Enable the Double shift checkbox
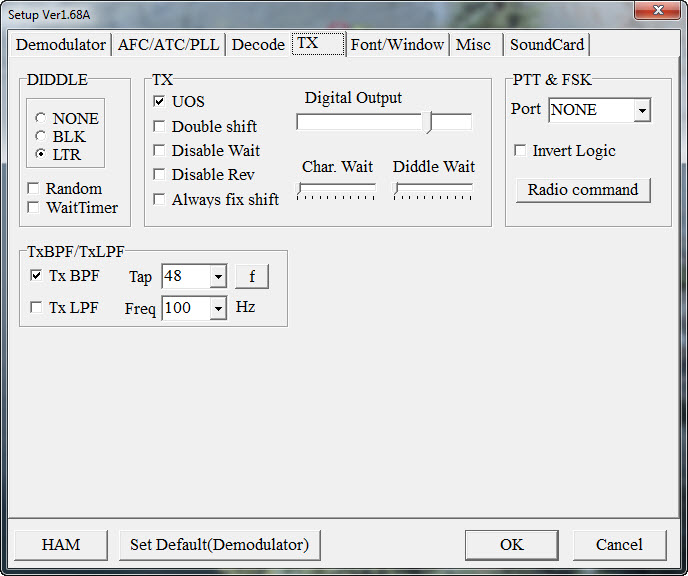The height and width of the screenshot is (576, 688). [159, 126]
